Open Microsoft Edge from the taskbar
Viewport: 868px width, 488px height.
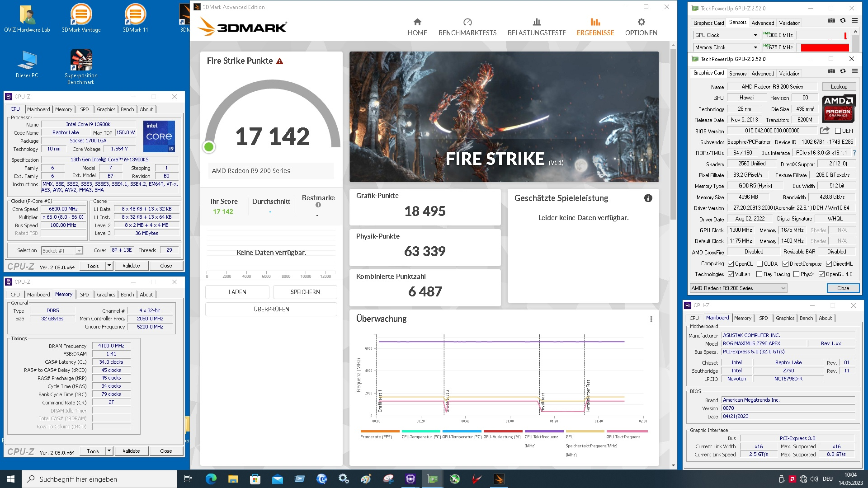[x=211, y=479]
